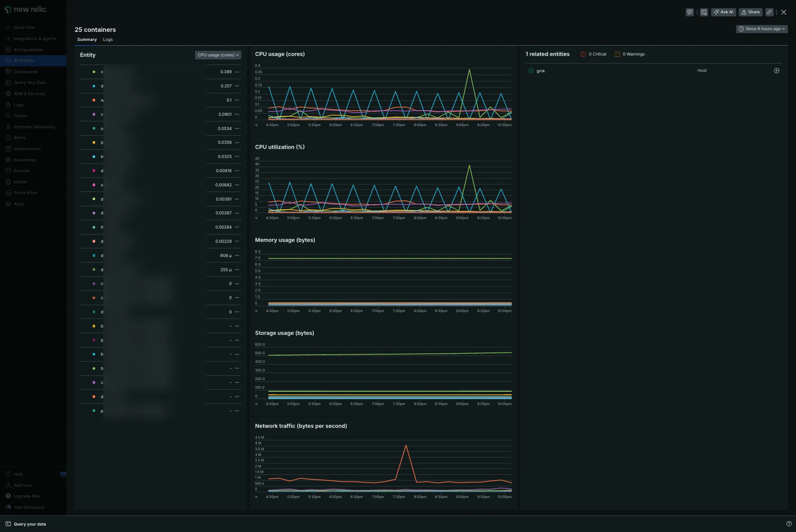Screen dimensions: 796x532
Task: Click the orange color dot of the 0.1 entity
Action: click(94, 100)
